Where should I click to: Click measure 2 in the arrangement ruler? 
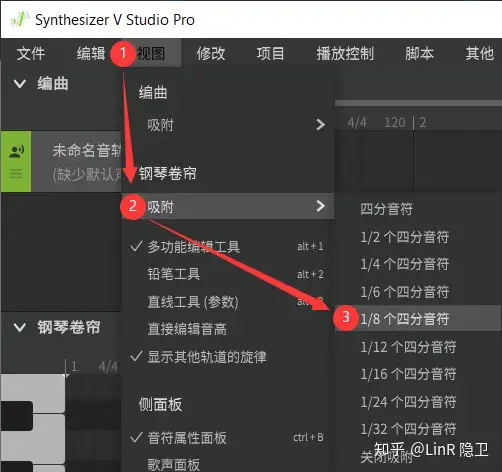pyautogui.click(x=423, y=123)
